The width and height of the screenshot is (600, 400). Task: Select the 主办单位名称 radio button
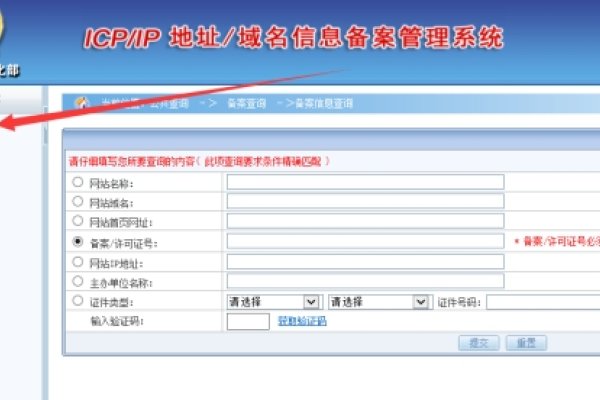pos(77,281)
